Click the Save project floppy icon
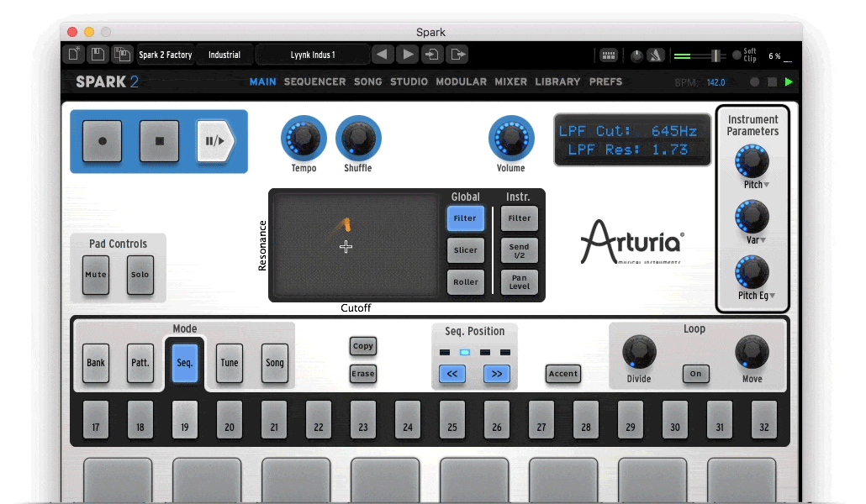The width and height of the screenshot is (866, 504). pos(98,54)
